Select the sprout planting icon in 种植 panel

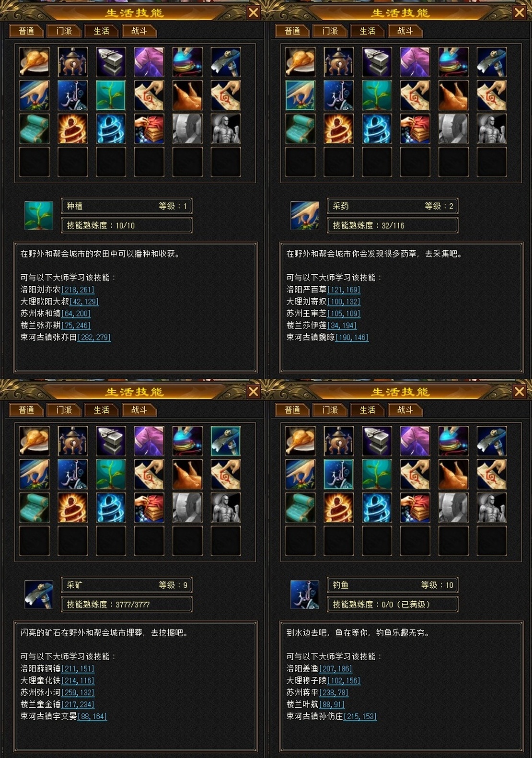click(x=111, y=95)
